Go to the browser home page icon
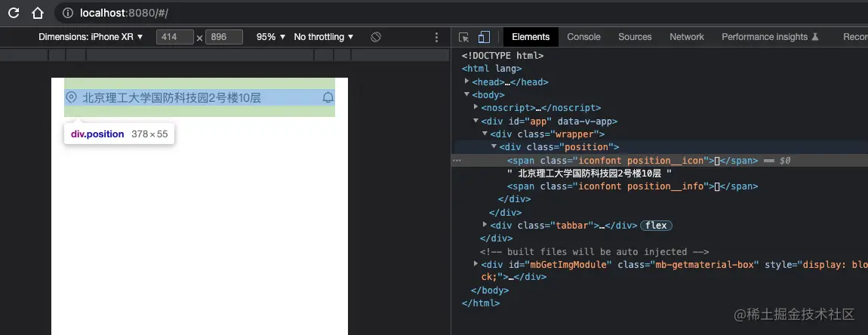The width and height of the screenshot is (868, 335). pyautogui.click(x=37, y=12)
